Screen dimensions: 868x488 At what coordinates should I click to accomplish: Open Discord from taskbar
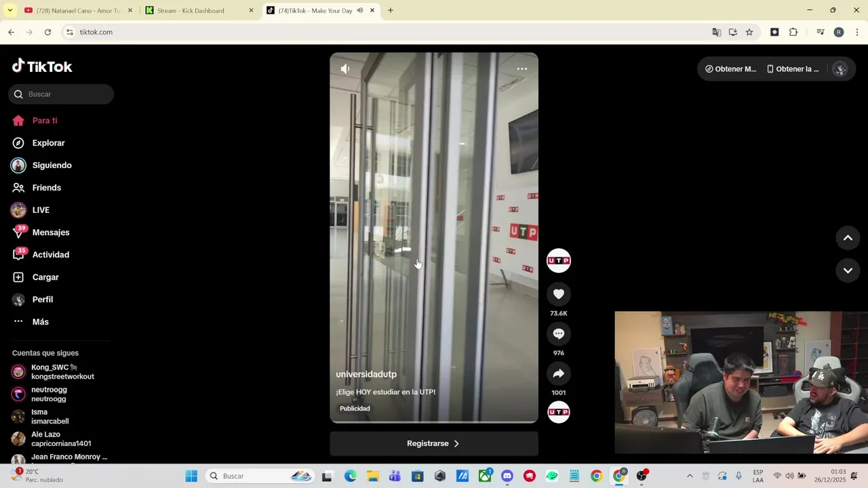click(x=507, y=476)
